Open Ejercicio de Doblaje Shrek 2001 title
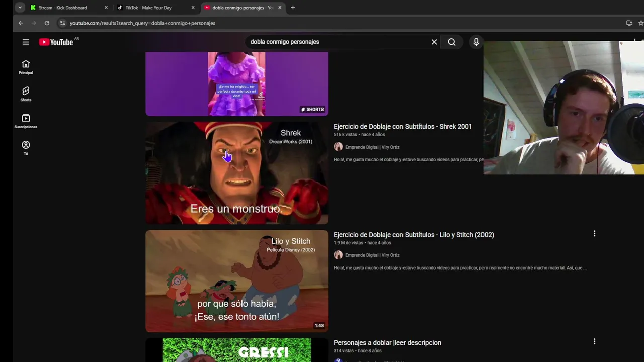 403,127
